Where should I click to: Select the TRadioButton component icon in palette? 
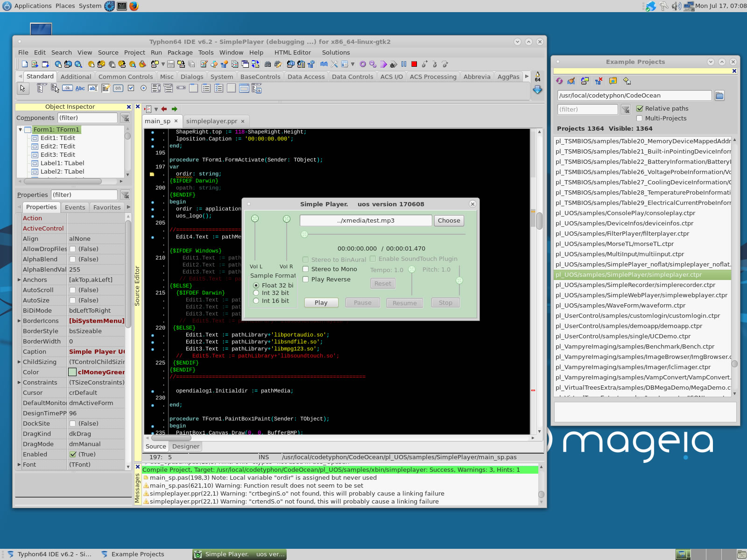pyautogui.click(x=143, y=88)
